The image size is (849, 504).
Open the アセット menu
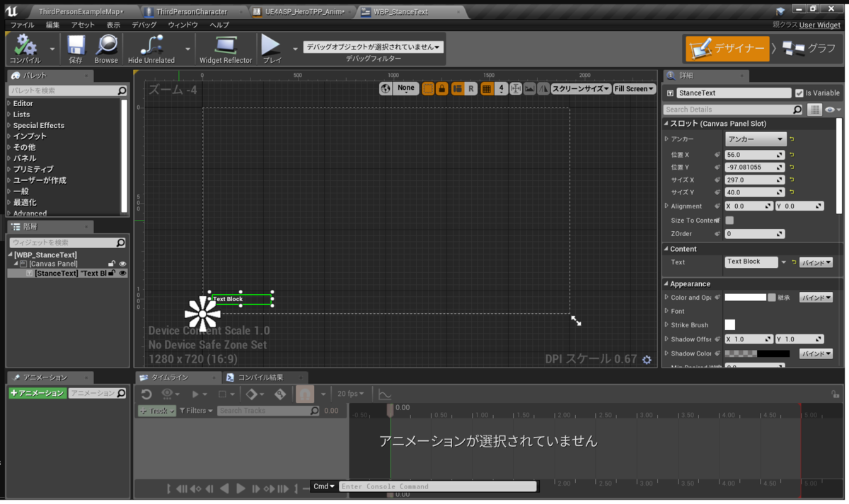tap(83, 25)
